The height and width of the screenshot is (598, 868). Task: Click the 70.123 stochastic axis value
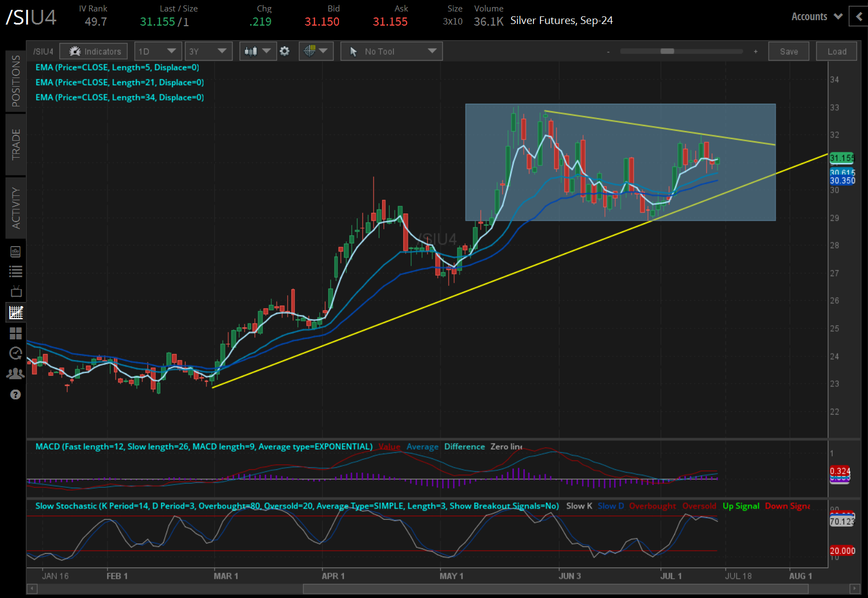pyautogui.click(x=842, y=521)
